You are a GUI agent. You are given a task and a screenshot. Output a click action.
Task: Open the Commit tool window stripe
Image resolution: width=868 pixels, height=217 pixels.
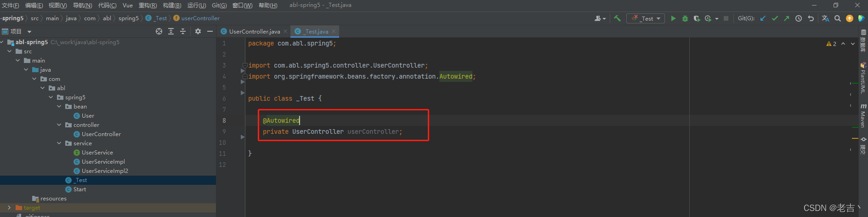(863, 146)
